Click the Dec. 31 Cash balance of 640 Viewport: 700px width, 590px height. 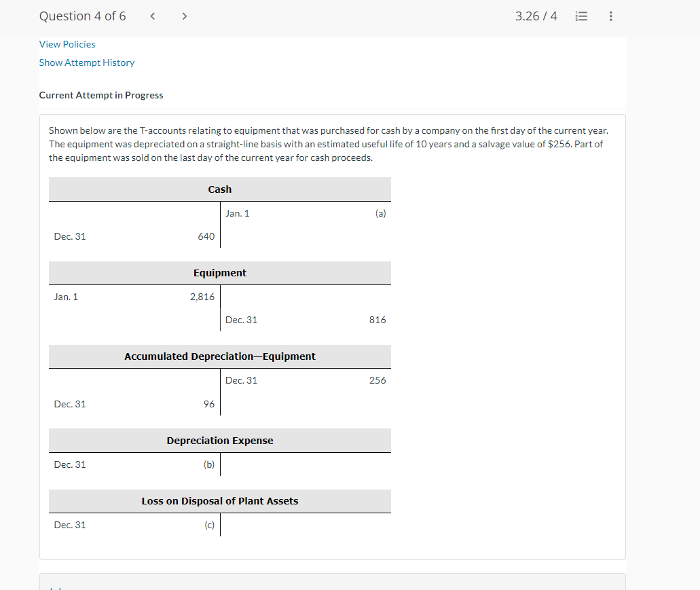click(208, 236)
